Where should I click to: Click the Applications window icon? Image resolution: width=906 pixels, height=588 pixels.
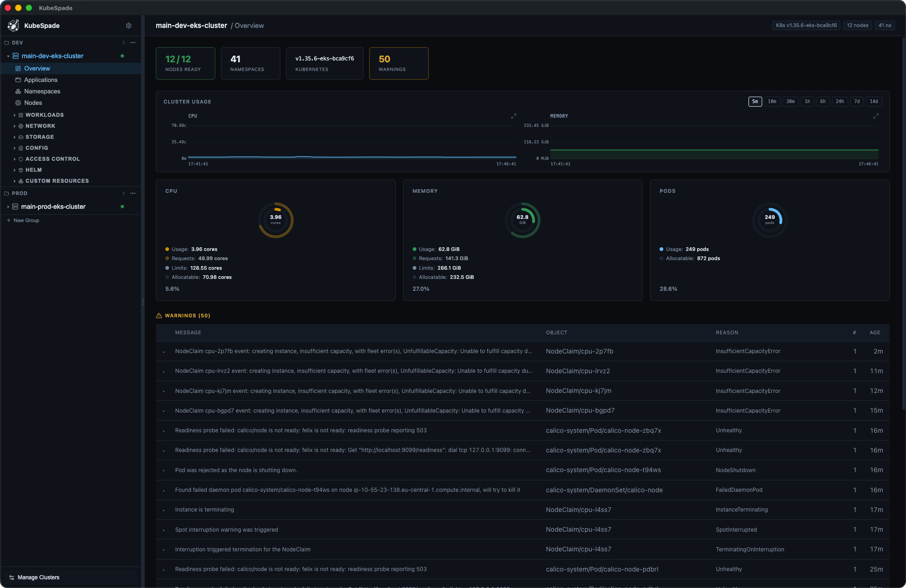(18, 80)
